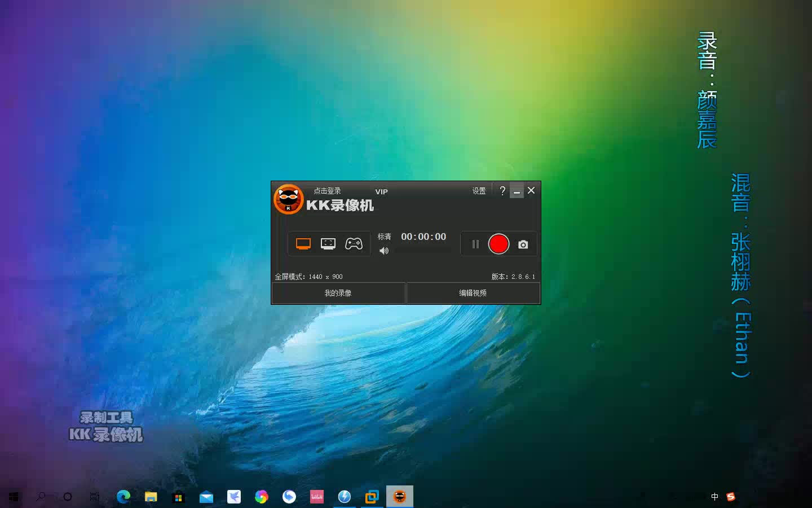Click 编辑视频 to edit videos

pyautogui.click(x=473, y=293)
